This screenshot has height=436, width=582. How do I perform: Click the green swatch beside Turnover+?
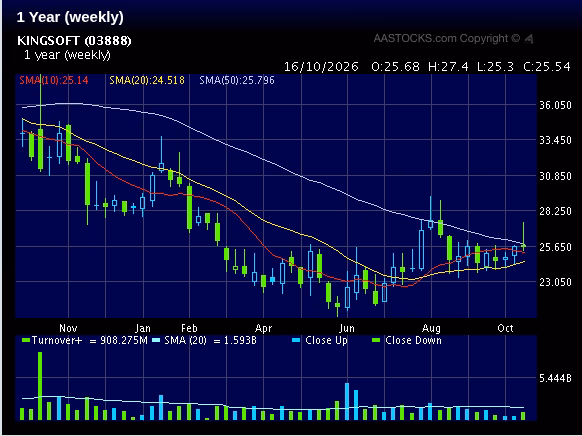coord(26,340)
